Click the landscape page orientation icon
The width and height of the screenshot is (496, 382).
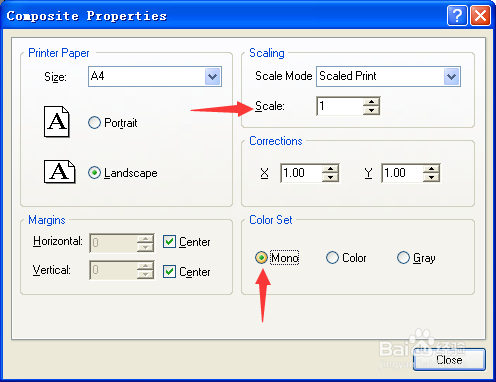click(x=60, y=172)
